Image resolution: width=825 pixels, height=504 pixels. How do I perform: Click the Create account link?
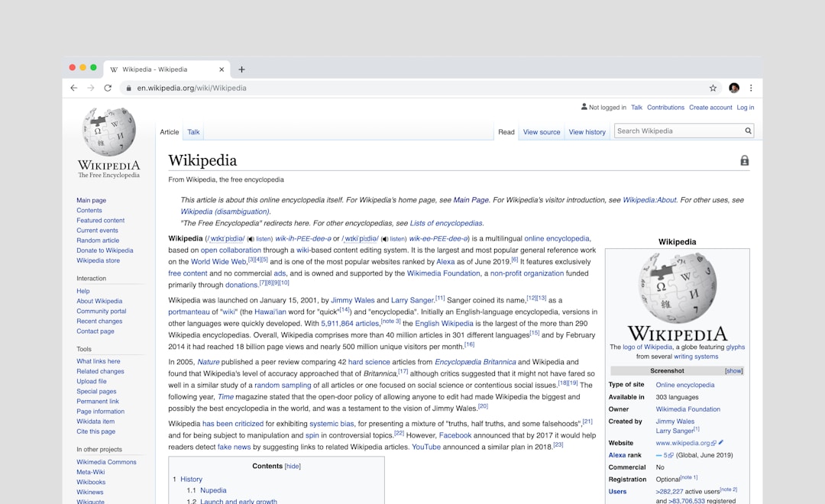[x=710, y=108]
